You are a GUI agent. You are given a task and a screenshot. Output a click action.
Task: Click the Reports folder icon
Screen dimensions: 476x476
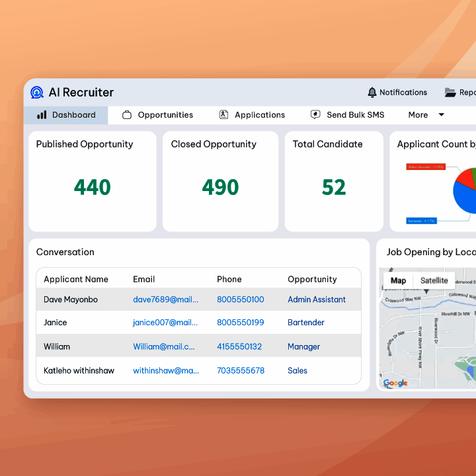(x=450, y=93)
